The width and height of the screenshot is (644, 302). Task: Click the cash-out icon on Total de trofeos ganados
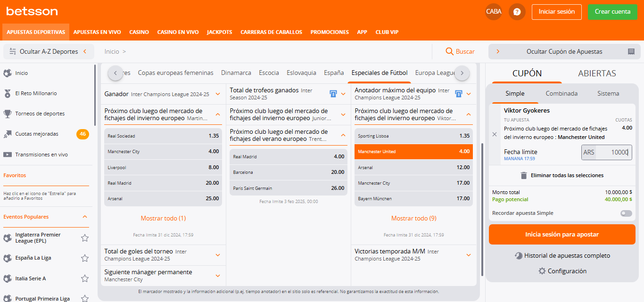click(x=333, y=94)
